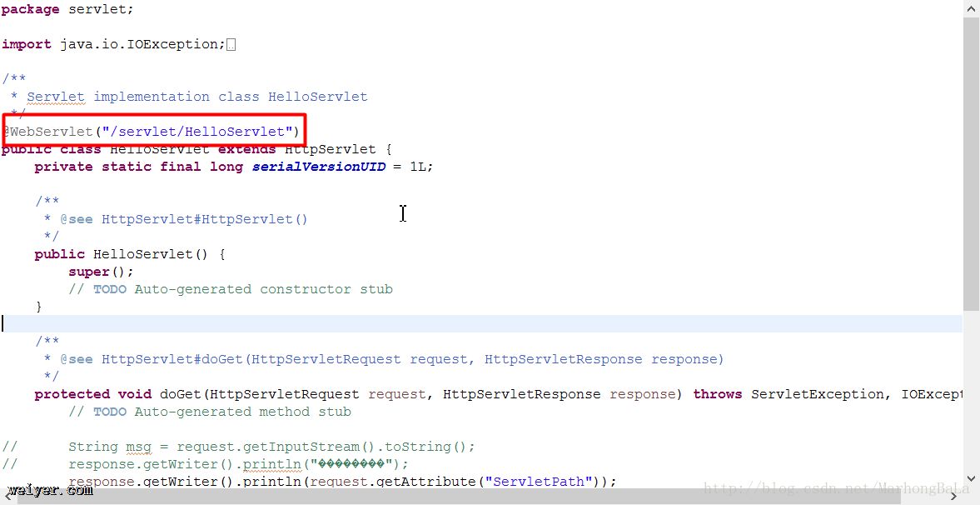Viewport: 980px width, 505px height.
Task: Click the java.io.IOException import text
Action: tap(142, 45)
